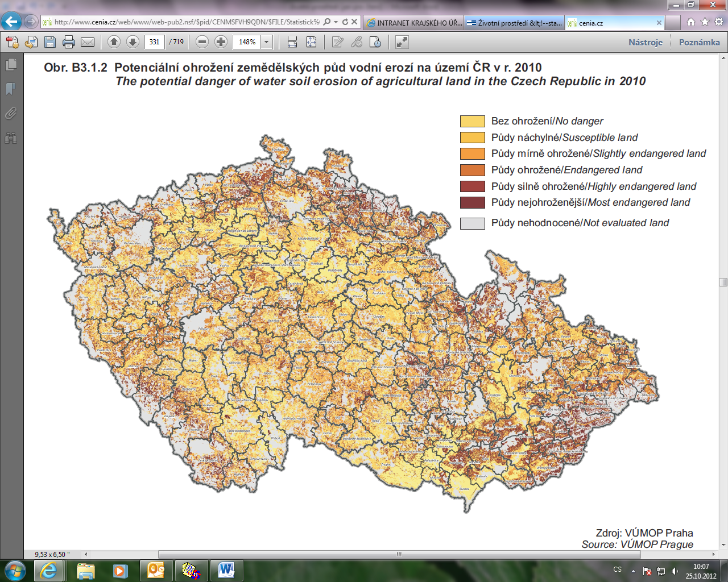The height and width of the screenshot is (582, 728).
Task: Click the text "Zdroj: VÚMOP Praha"
Action: coord(644,533)
